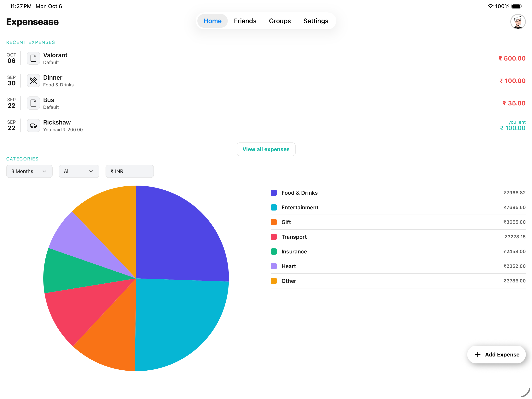Tap the Rickshaw car icon
Screen dimensions: 532x399
(33, 125)
